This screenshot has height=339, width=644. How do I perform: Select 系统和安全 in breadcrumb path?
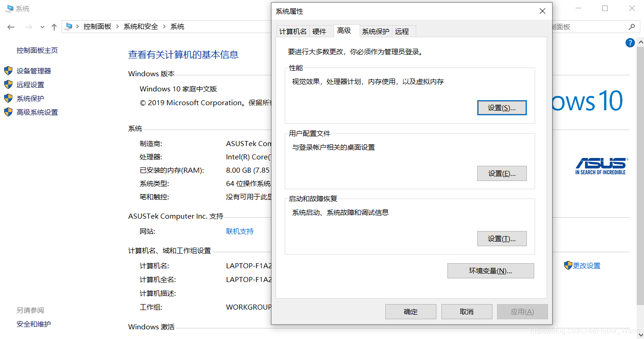[x=141, y=27]
